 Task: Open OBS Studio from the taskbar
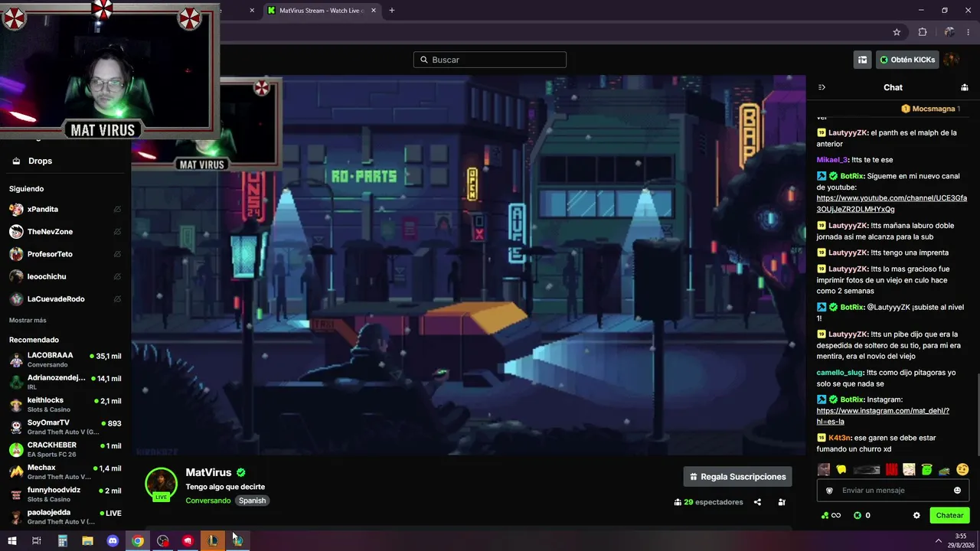(x=163, y=541)
